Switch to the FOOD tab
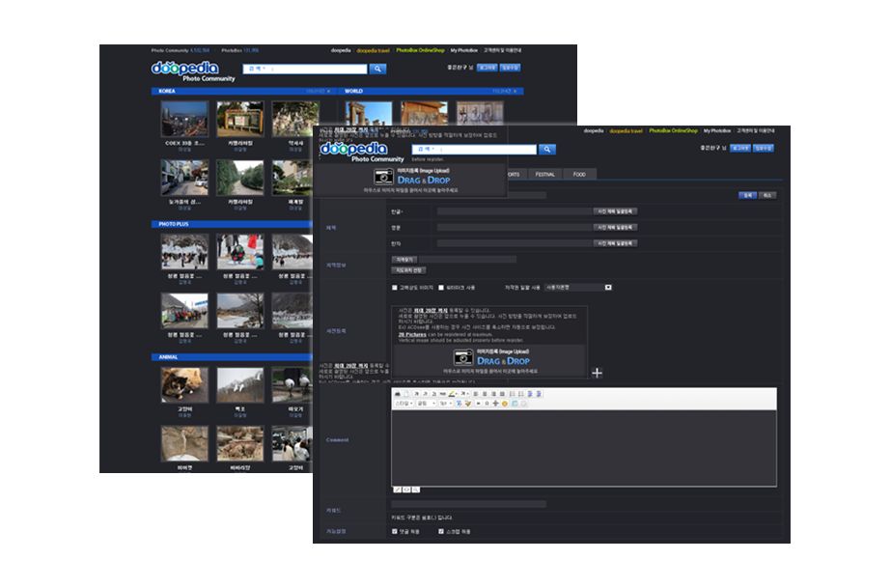Image resolution: width=891 pixels, height=588 pixels. coord(579,175)
